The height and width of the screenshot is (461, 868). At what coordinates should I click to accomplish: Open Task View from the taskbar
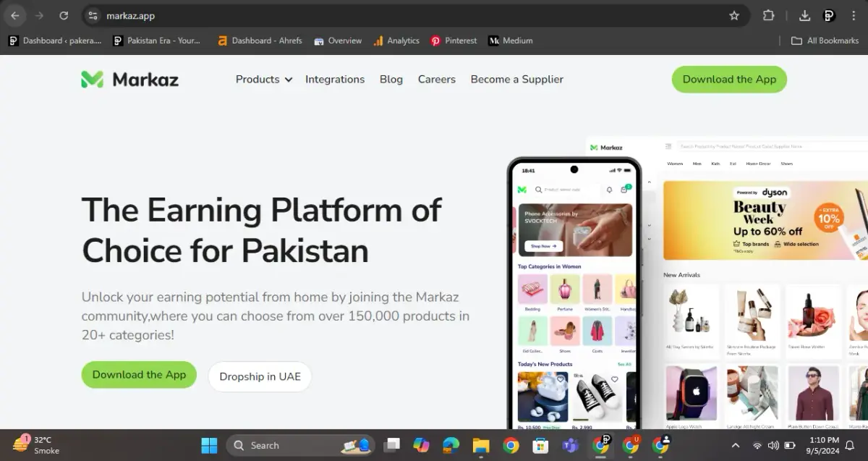(x=391, y=445)
